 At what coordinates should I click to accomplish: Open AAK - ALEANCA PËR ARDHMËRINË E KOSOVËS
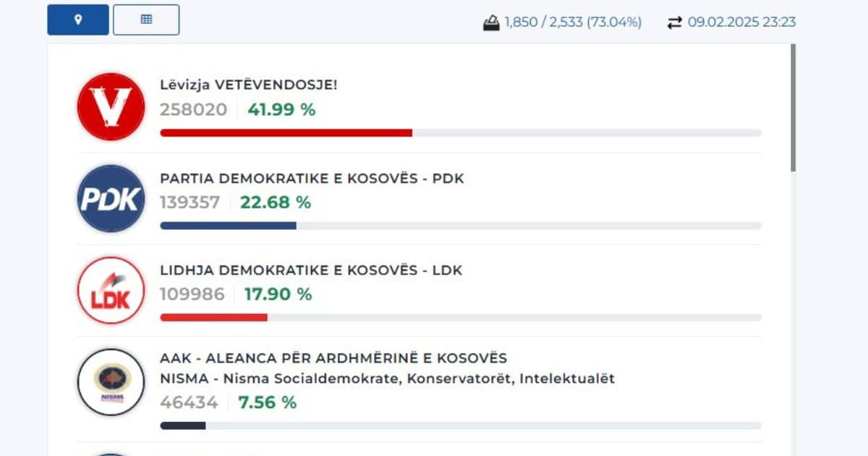click(333, 358)
